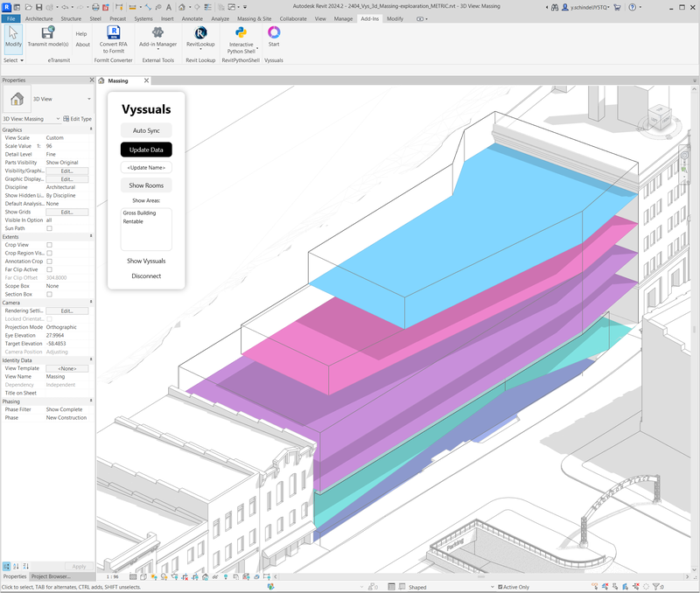Click the Shadows icon in view control bar
Image resolution: width=700 pixels, height=593 pixels.
164,577
